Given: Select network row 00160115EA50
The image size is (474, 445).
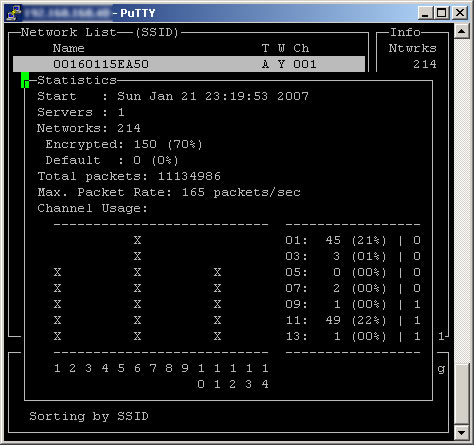Looking at the screenshot, I should (189, 64).
